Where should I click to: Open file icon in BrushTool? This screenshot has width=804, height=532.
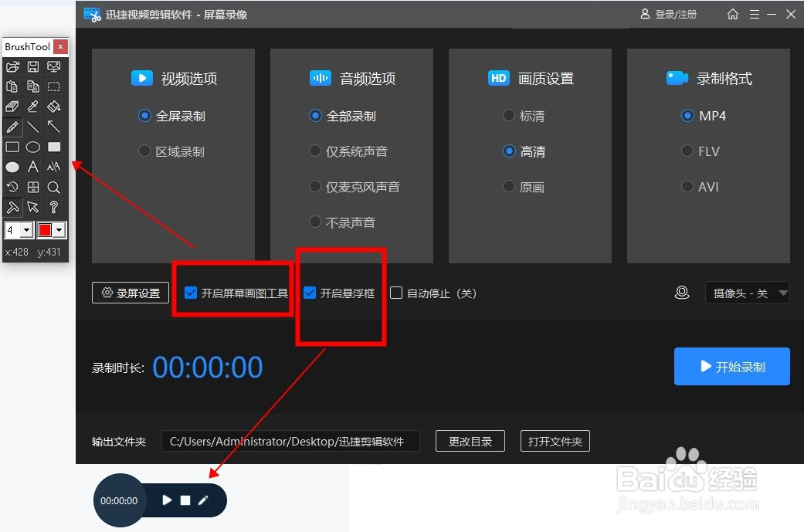tap(12, 66)
